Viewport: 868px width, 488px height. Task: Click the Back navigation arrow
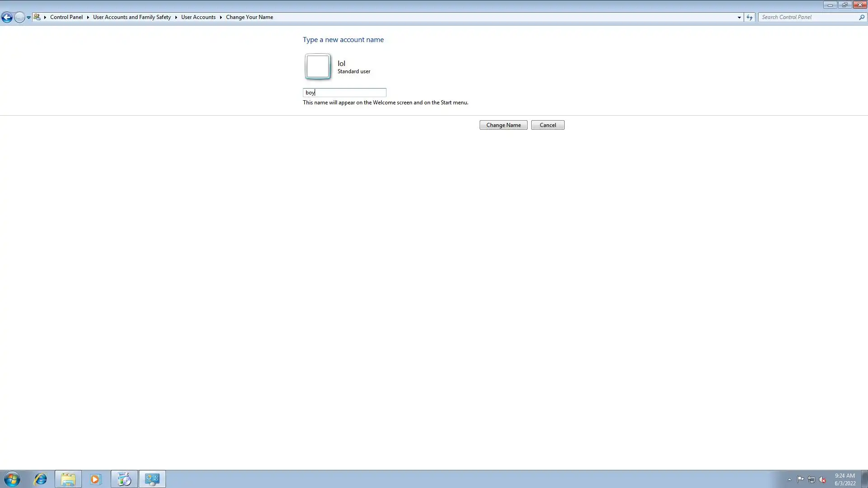tap(7, 17)
